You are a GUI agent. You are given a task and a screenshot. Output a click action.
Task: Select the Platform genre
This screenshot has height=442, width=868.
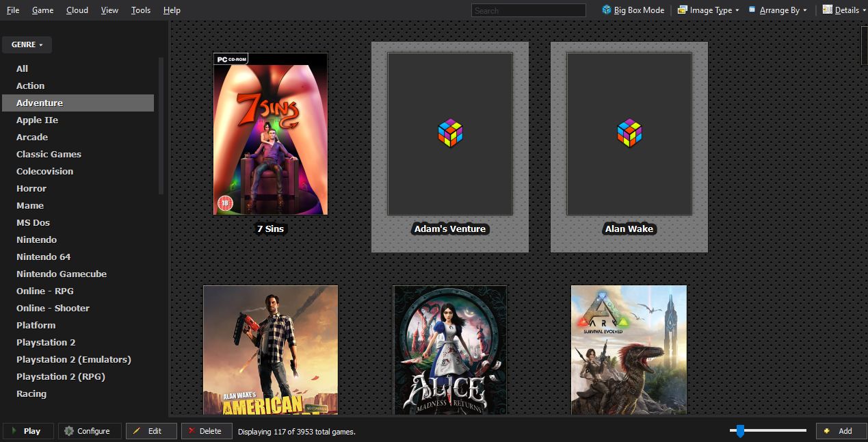pos(78,325)
